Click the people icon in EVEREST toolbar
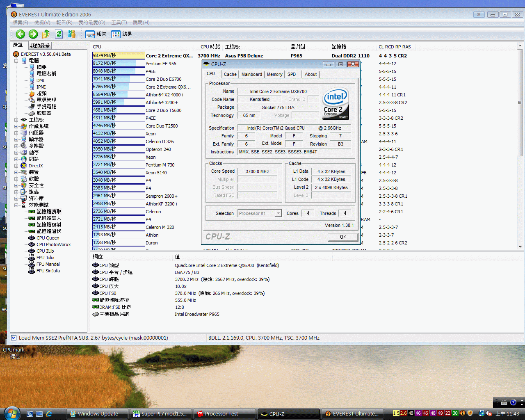The width and height of the screenshot is (525, 420). pos(72,34)
